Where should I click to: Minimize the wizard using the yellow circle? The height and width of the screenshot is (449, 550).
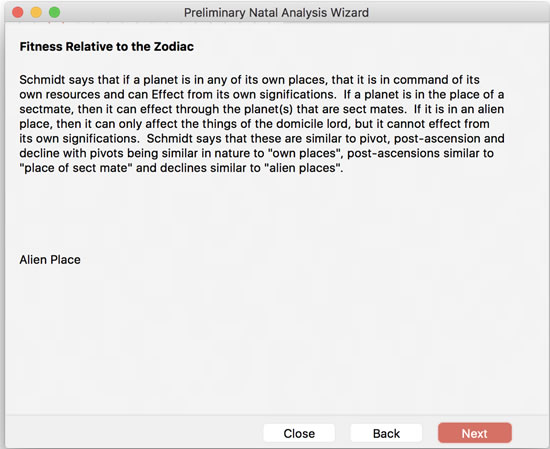[x=36, y=12]
